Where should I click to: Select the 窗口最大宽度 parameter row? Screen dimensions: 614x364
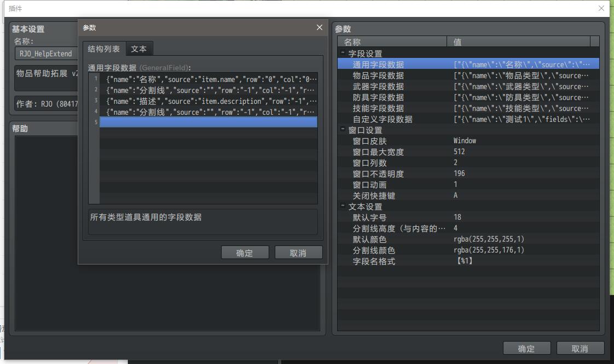pos(468,152)
